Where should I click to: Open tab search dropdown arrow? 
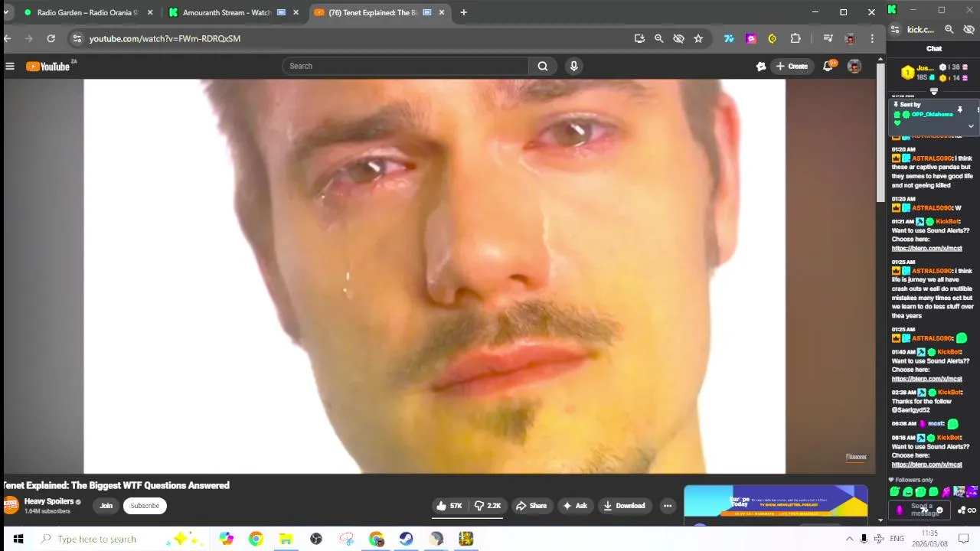(x=6, y=12)
